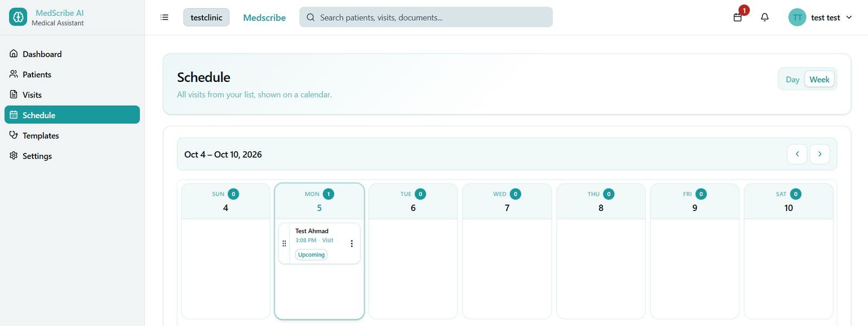Click the Upcoming status badge
The height and width of the screenshot is (326, 868).
[x=311, y=254]
